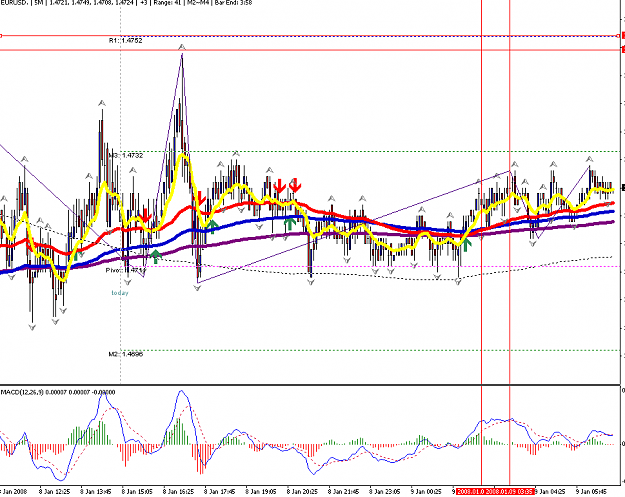Click the '9 Jan 00:25' time axis label

426,491
